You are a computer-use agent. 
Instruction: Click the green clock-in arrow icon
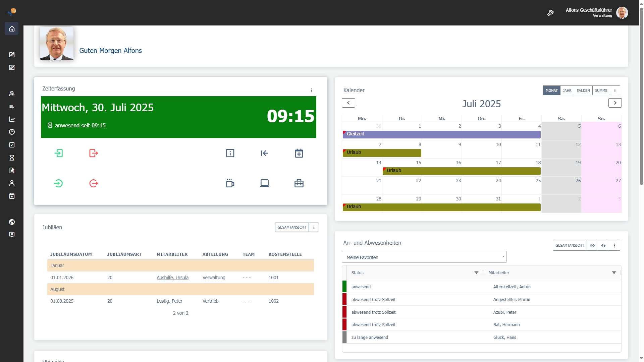59,153
